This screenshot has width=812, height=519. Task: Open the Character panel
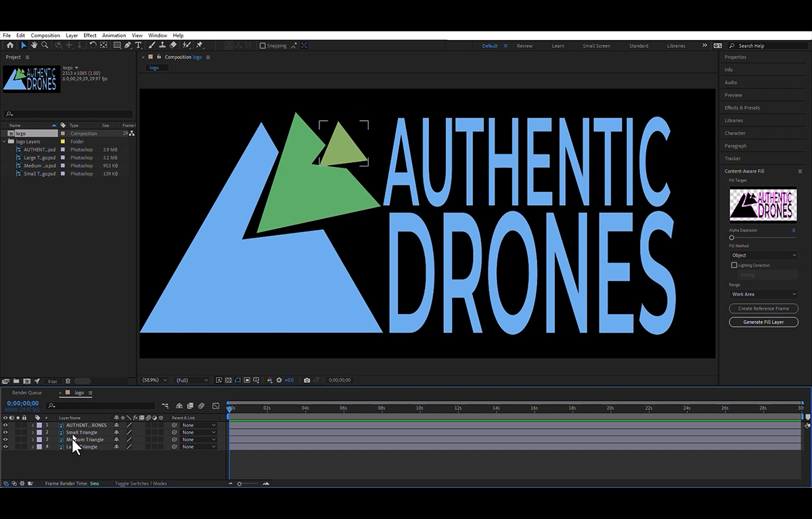(735, 133)
